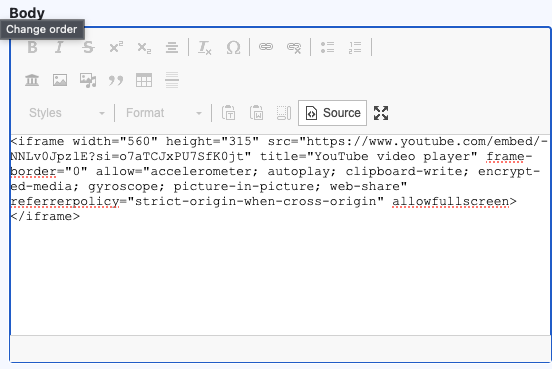
Task: Paste as plain text
Action: click(229, 113)
